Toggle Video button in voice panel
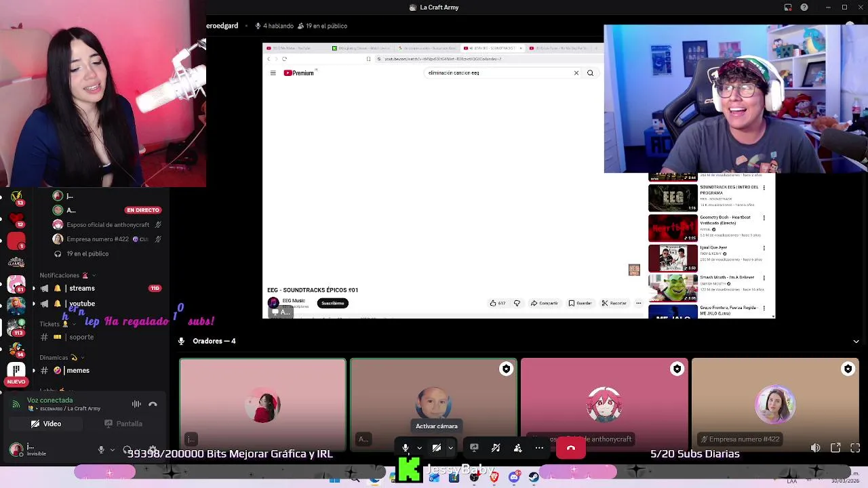This screenshot has height=488, width=868. click(46, 424)
